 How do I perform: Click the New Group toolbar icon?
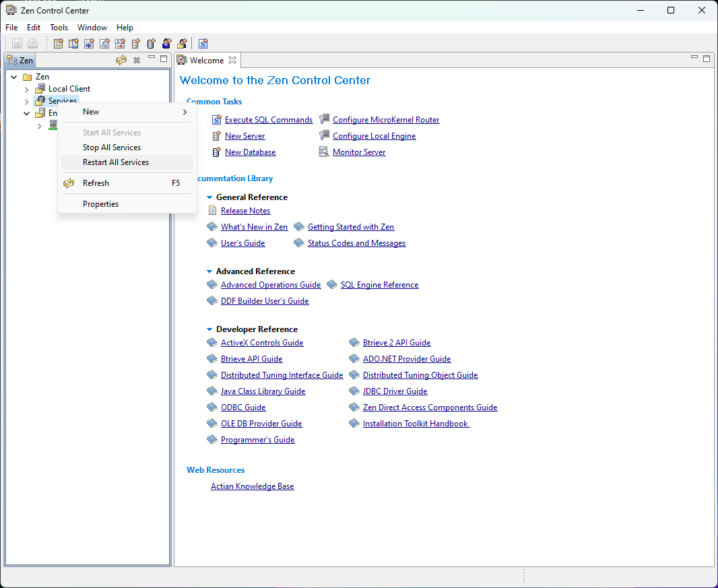(x=183, y=44)
